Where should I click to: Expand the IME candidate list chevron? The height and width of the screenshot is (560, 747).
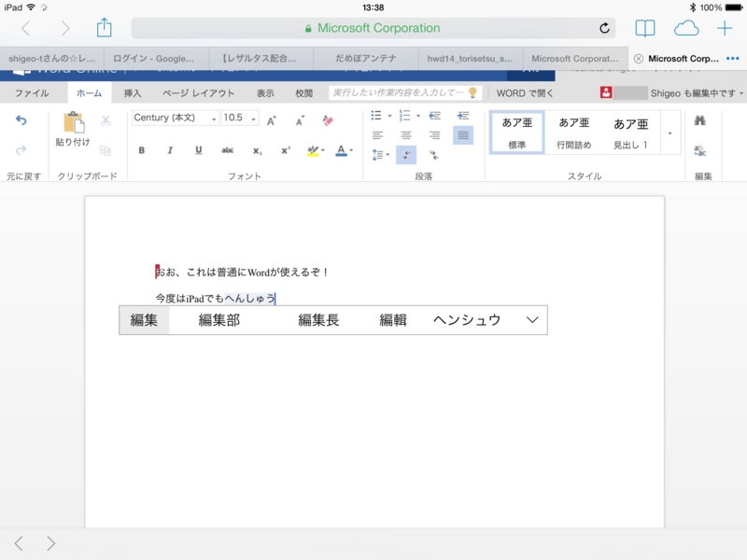[532, 319]
